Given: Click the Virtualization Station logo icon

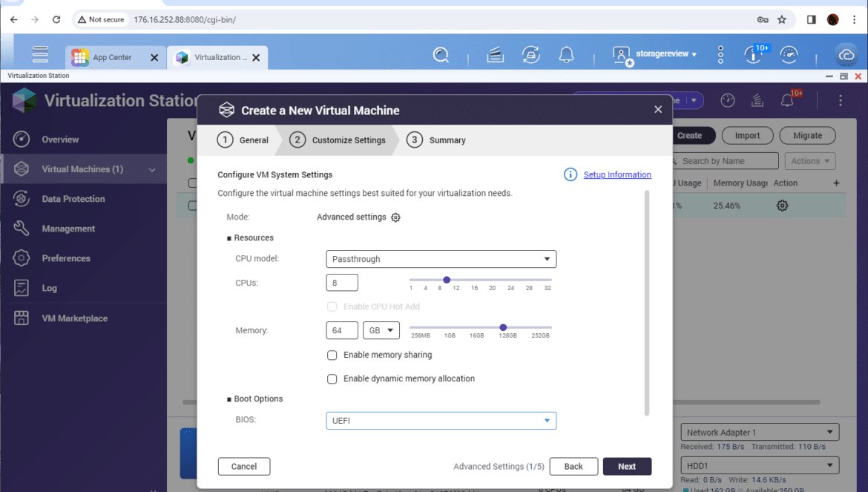Looking at the screenshot, I should [24, 100].
